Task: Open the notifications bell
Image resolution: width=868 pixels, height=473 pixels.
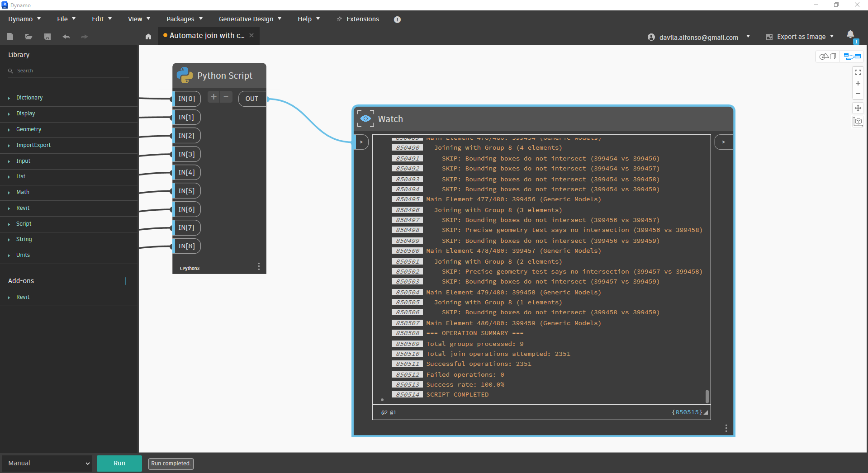Action: [x=851, y=34]
